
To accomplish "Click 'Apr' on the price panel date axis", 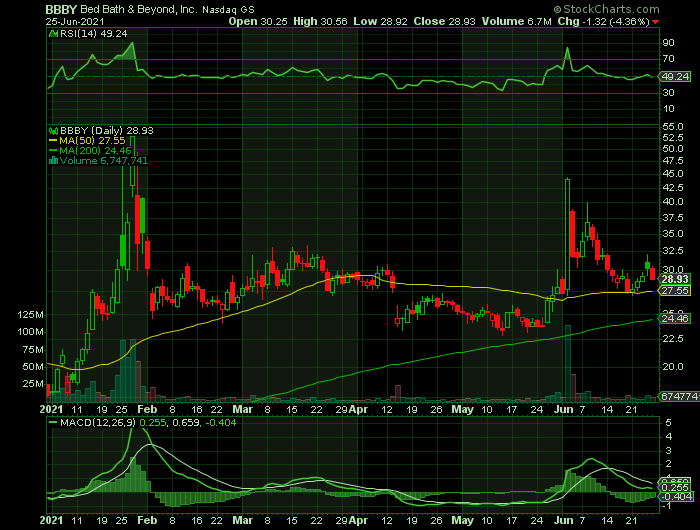I will point(358,409).
